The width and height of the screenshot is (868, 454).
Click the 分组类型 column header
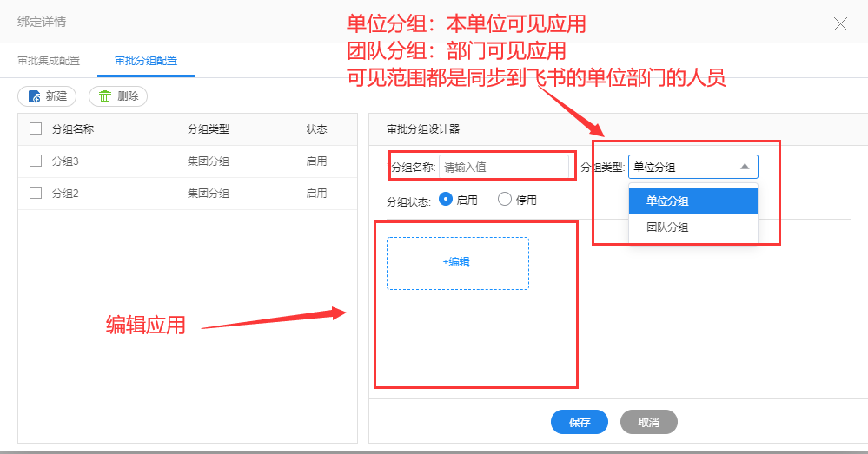(x=209, y=128)
